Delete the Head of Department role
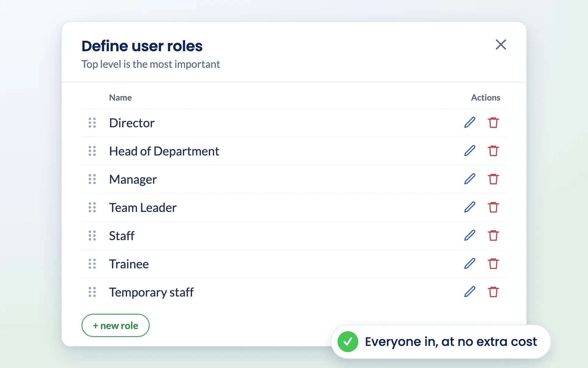The image size is (588, 368). 493,151
